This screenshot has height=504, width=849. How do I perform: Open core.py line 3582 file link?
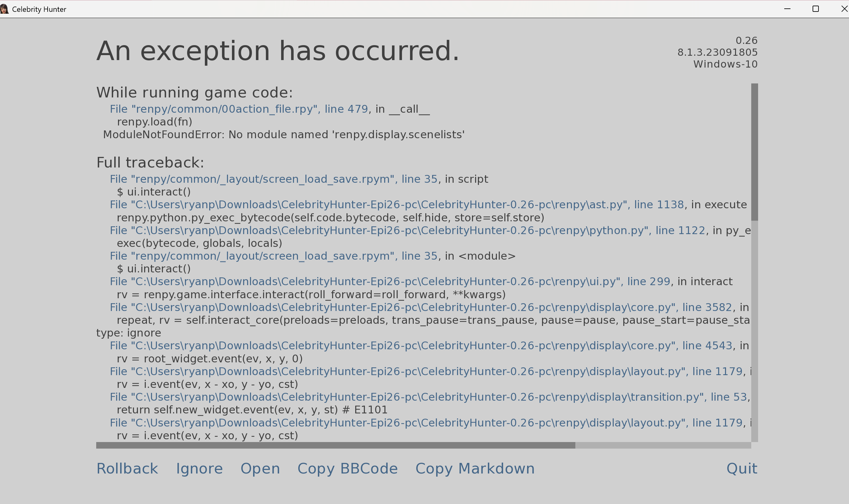[420, 307]
